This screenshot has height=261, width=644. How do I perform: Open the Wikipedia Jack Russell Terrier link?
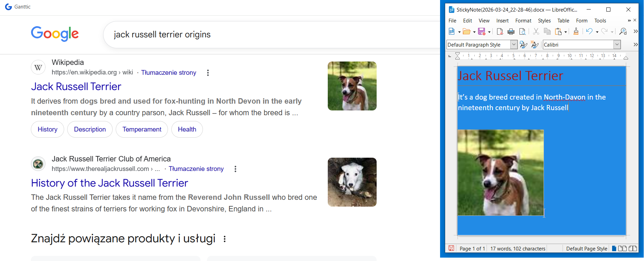76,87
